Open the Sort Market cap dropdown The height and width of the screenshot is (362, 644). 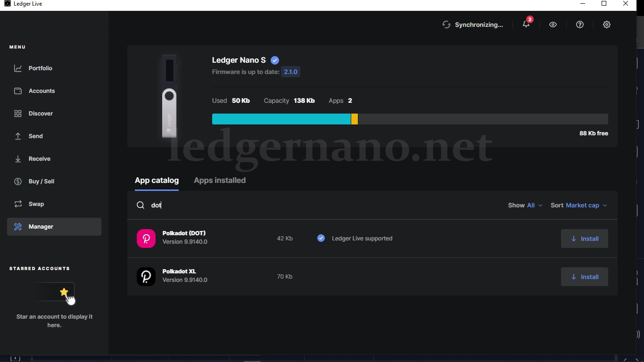coord(579,206)
